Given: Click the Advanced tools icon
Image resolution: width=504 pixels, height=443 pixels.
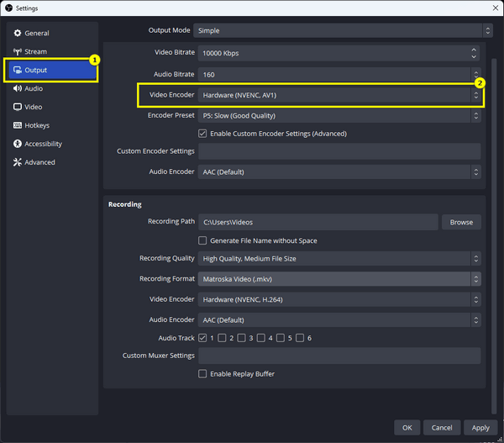Looking at the screenshot, I should [x=18, y=162].
